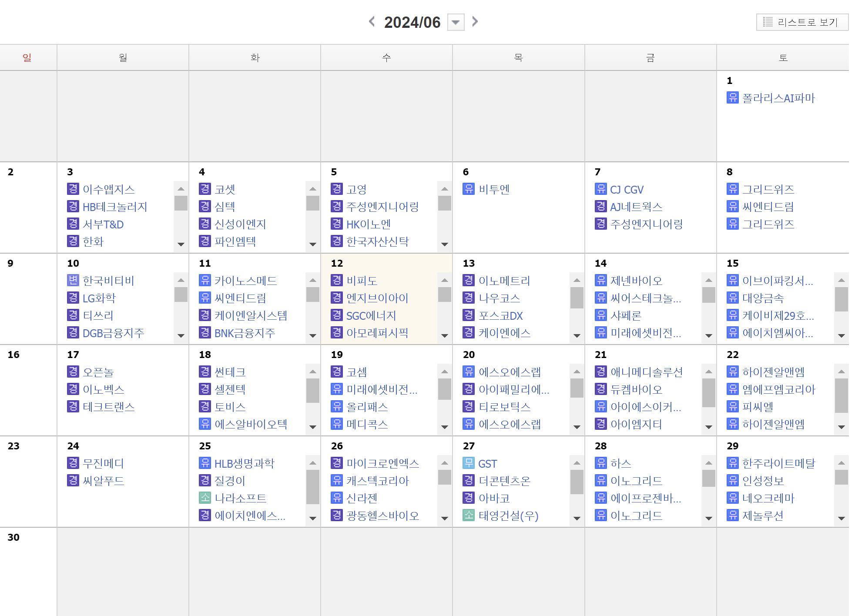The width and height of the screenshot is (855, 616).
Task: Click the green 소 icon beside 나라소프트
Action: click(205, 498)
